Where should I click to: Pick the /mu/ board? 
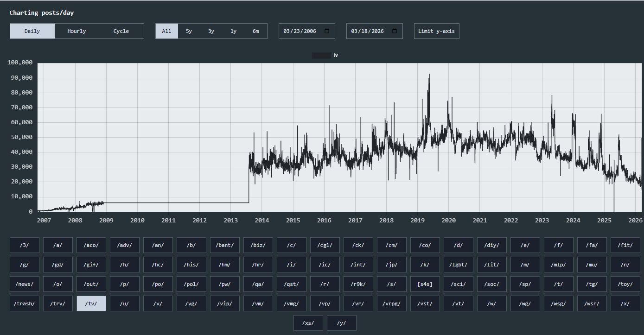(x=592, y=265)
